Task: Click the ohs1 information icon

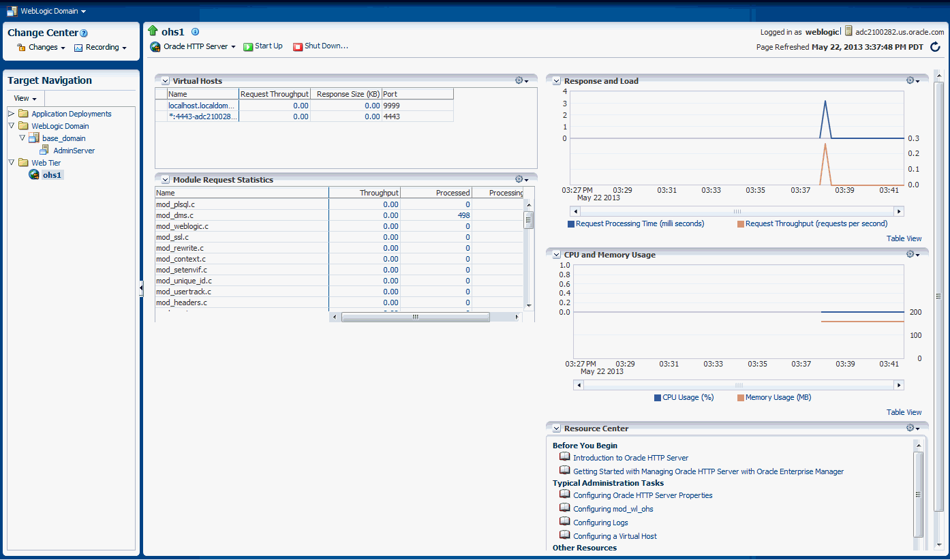Action: 195,31
